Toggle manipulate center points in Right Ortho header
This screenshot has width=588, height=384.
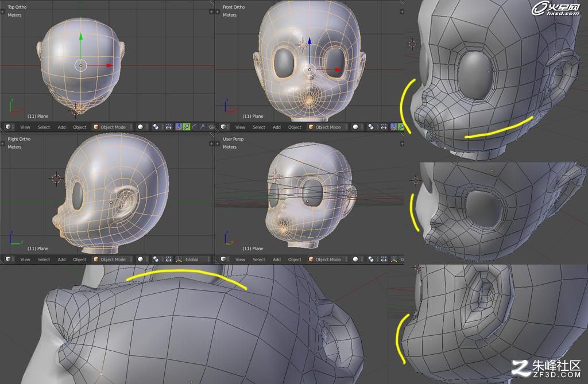169,259
